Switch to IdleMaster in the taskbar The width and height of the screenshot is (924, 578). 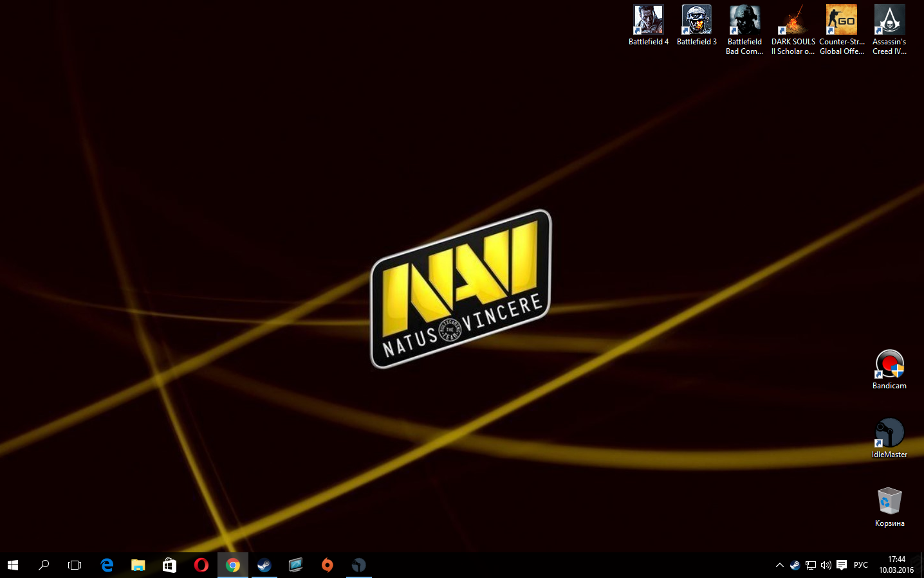(359, 565)
